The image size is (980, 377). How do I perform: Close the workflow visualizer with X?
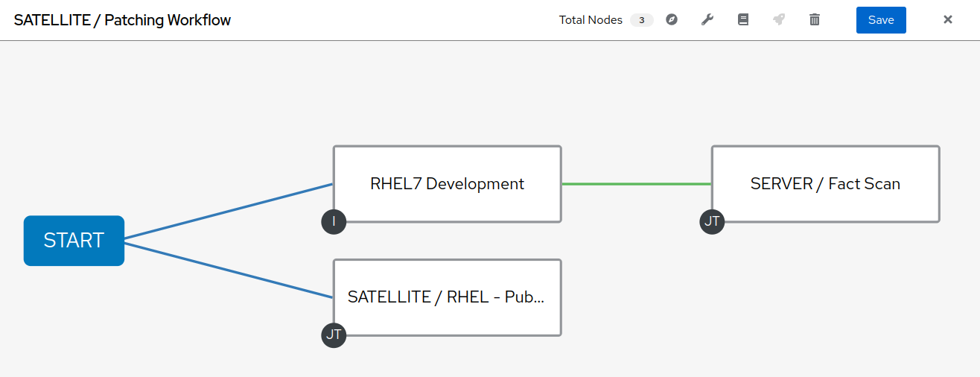948,20
